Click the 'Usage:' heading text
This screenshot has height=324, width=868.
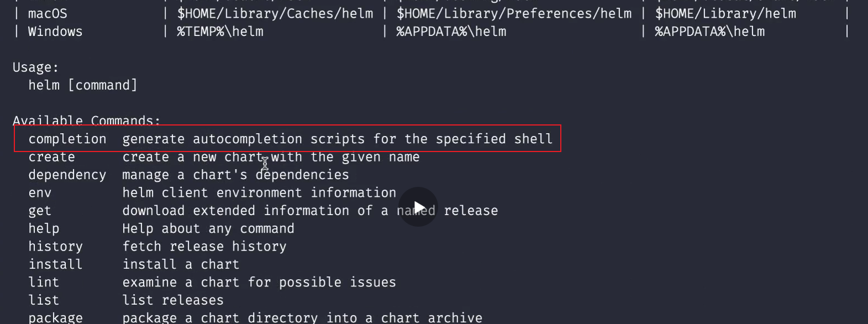tap(35, 67)
